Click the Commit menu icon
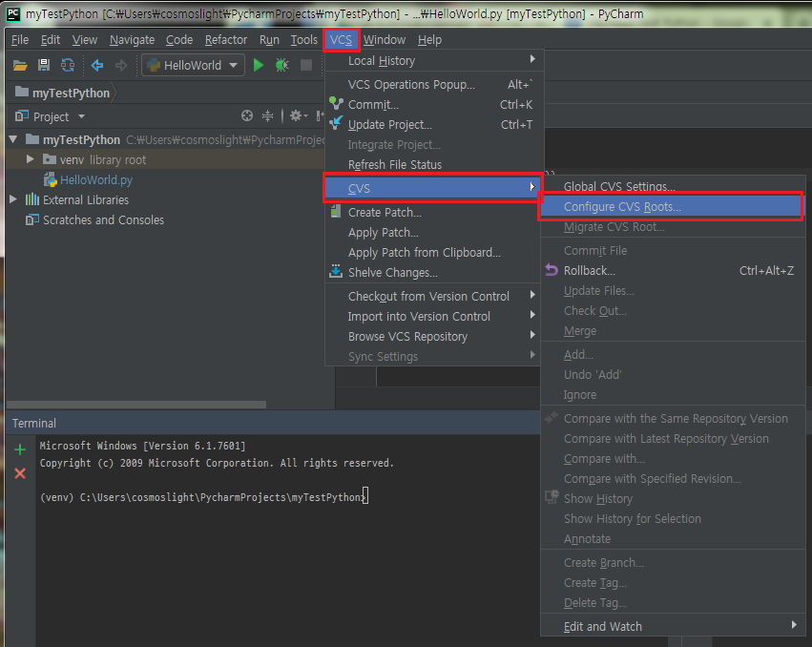The width and height of the screenshot is (812, 647). pos(336,104)
